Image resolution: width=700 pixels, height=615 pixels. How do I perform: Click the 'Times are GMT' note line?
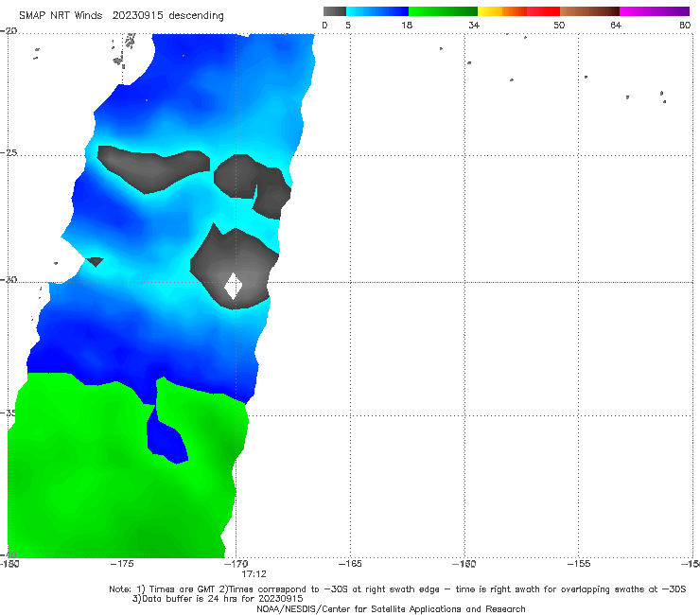tap(397, 589)
